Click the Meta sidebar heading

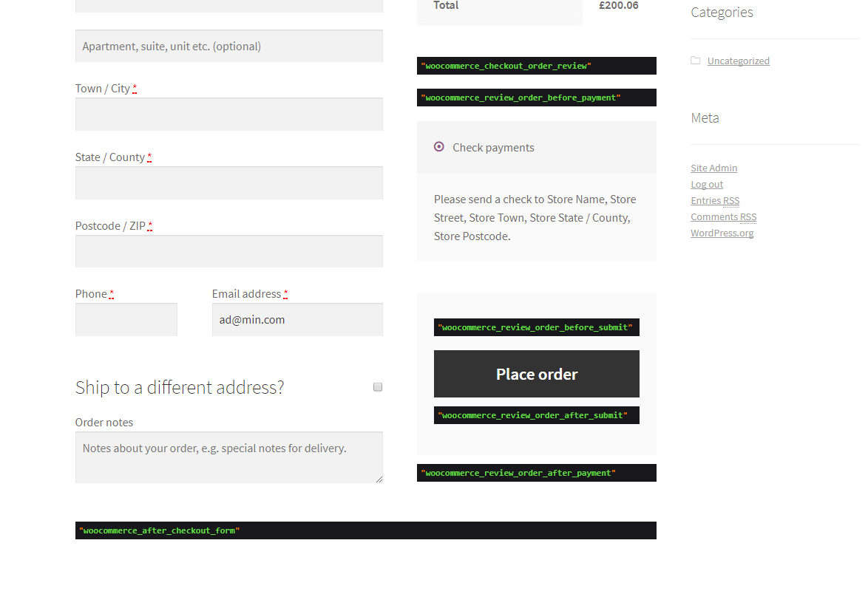tap(705, 117)
